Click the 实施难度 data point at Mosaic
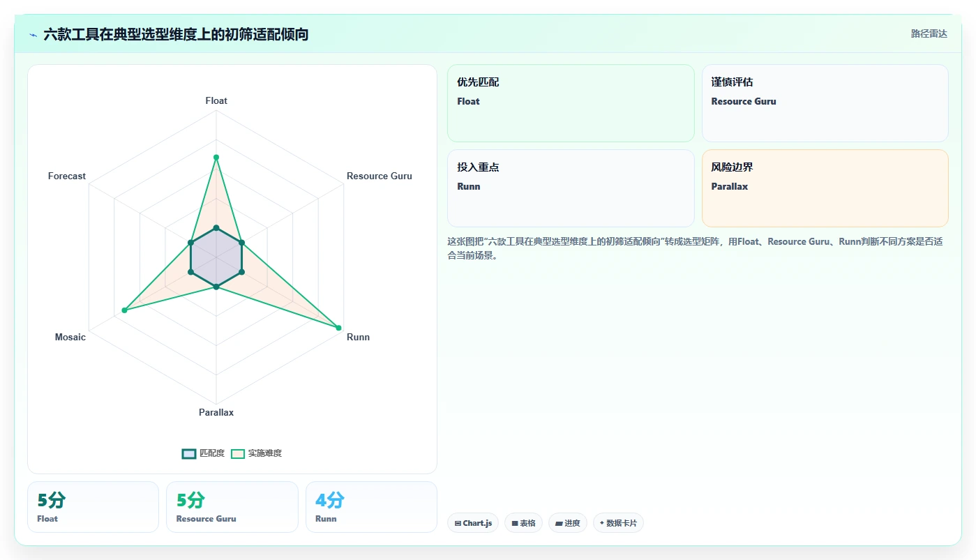 [x=124, y=310]
